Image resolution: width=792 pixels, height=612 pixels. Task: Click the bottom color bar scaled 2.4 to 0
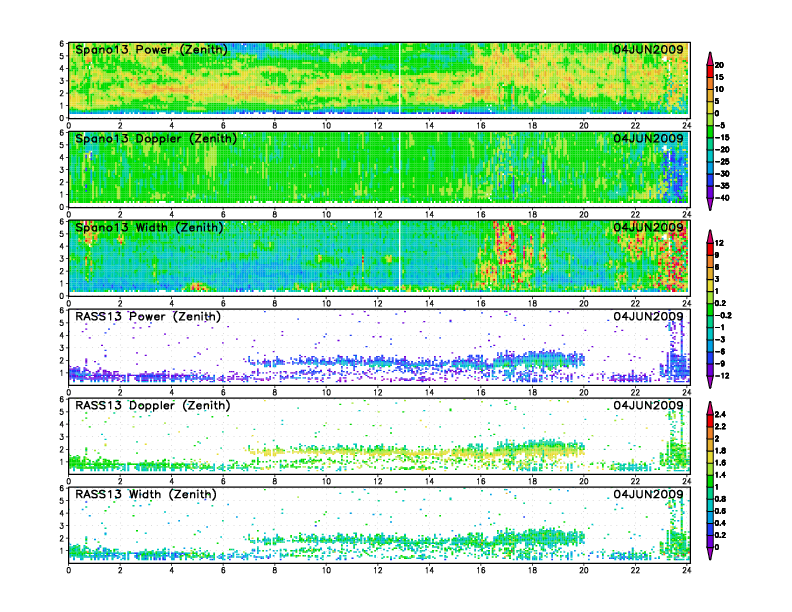click(x=710, y=481)
